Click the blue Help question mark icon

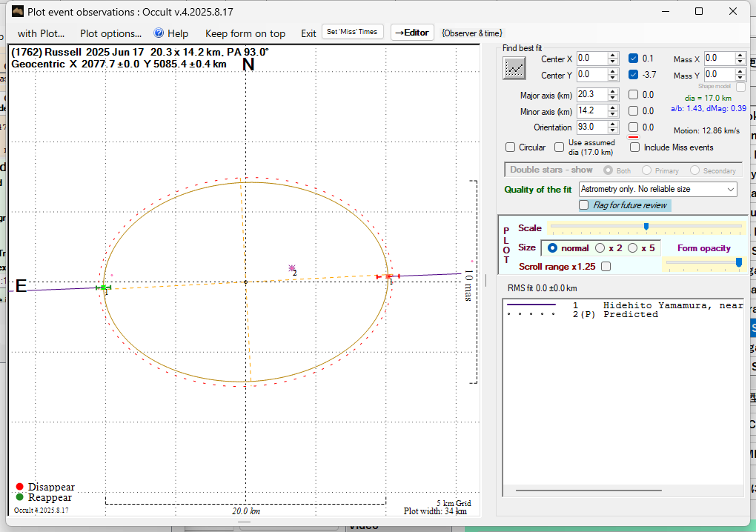pyautogui.click(x=159, y=33)
